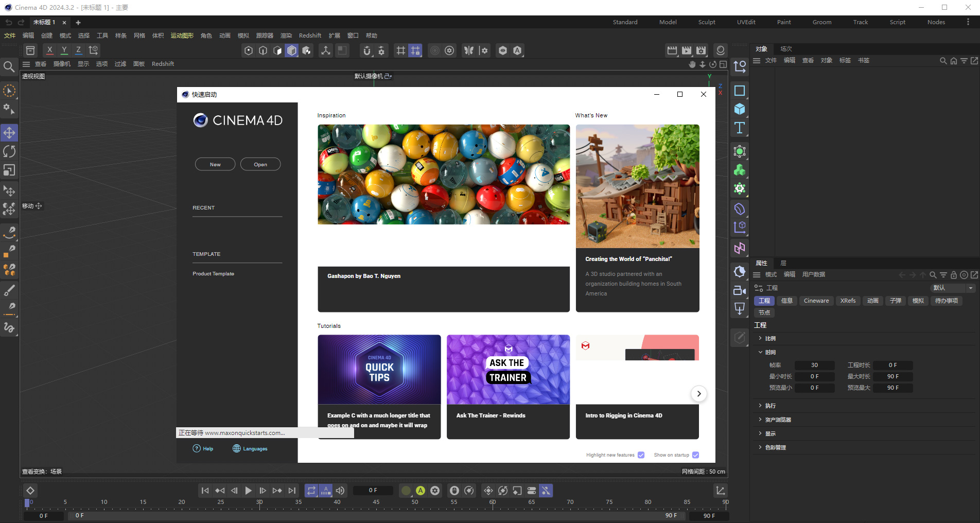
Task: Click the render to picture viewer icon
Action: tap(687, 50)
